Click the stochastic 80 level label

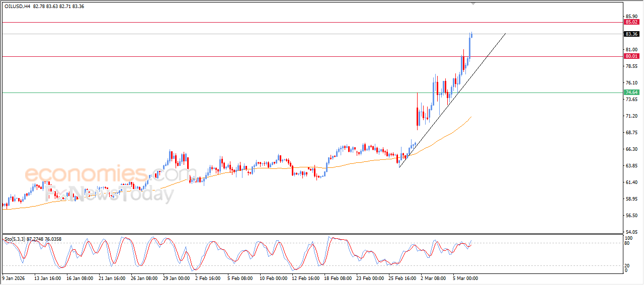627,244
